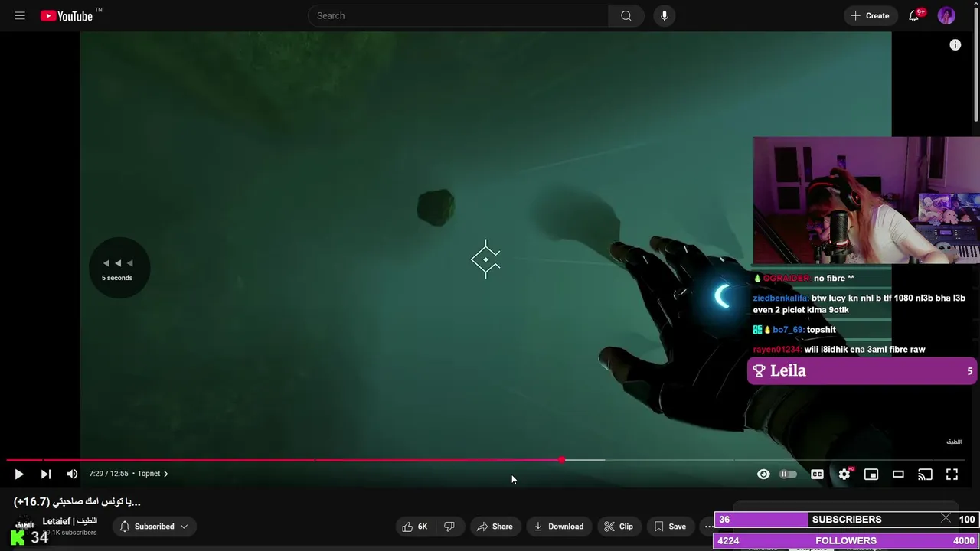Toggle closed captions

click(817, 474)
